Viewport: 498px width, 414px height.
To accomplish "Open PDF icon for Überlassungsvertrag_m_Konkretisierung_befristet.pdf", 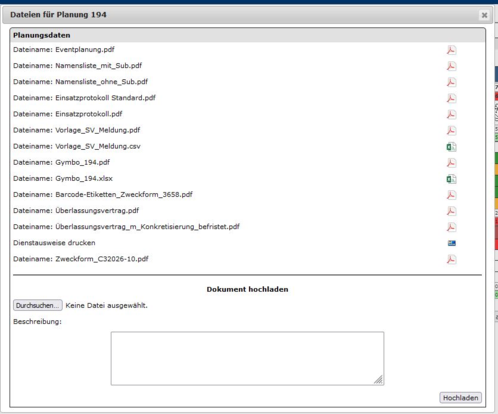I will click(451, 227).
